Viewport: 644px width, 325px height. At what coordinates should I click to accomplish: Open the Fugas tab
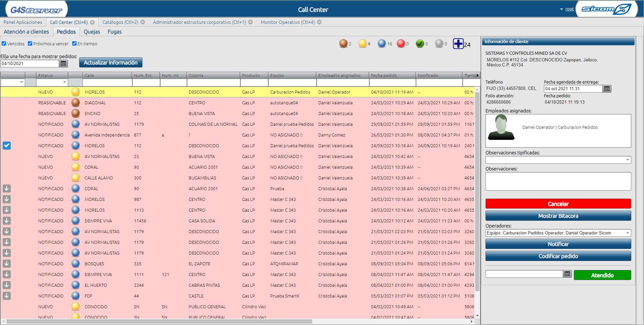[114, 32]
